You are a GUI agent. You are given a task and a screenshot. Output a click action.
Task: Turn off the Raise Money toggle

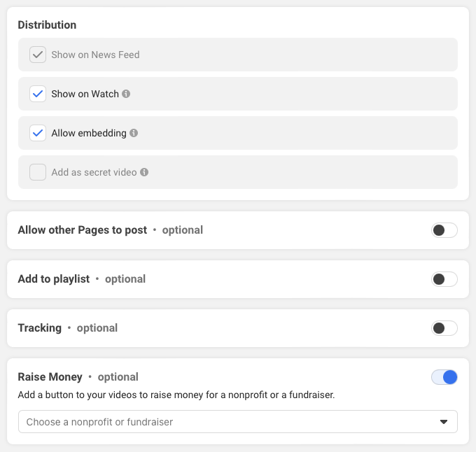coord(444,377)
